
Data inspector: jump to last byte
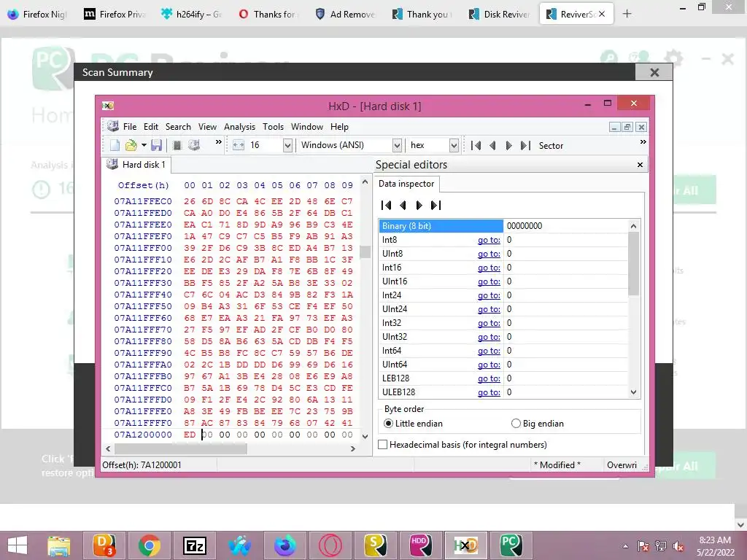click(x=436, y=205)
